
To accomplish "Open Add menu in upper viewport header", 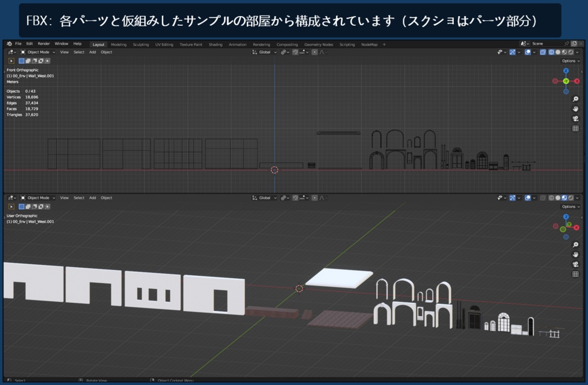I will tap(92, 52).
